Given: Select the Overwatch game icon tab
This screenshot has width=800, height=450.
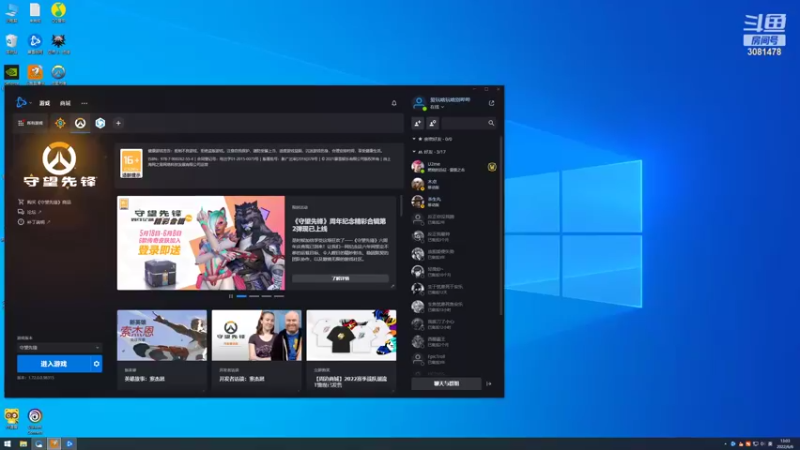Looking at the screenshot, I should (x=80, y=123).
